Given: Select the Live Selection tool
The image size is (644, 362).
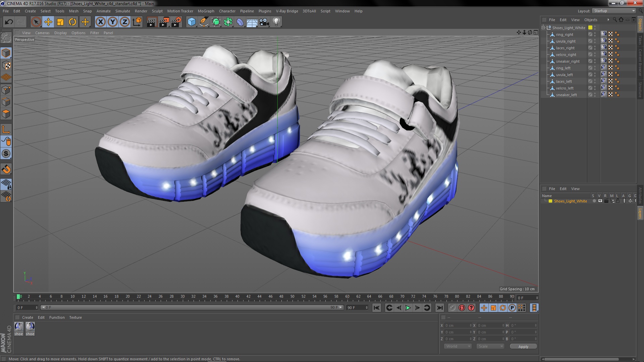Looking at the screenshot, I should [36, 22].
